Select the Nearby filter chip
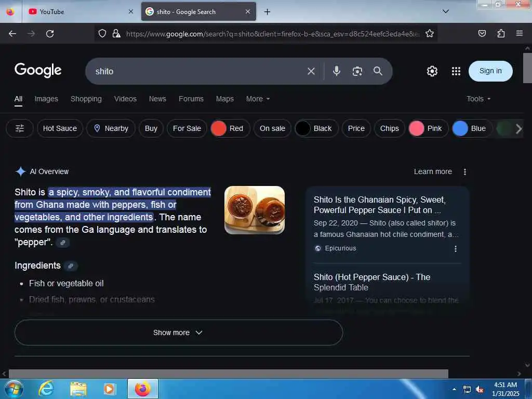Screen dimensions: 532x399 point(111,128)
